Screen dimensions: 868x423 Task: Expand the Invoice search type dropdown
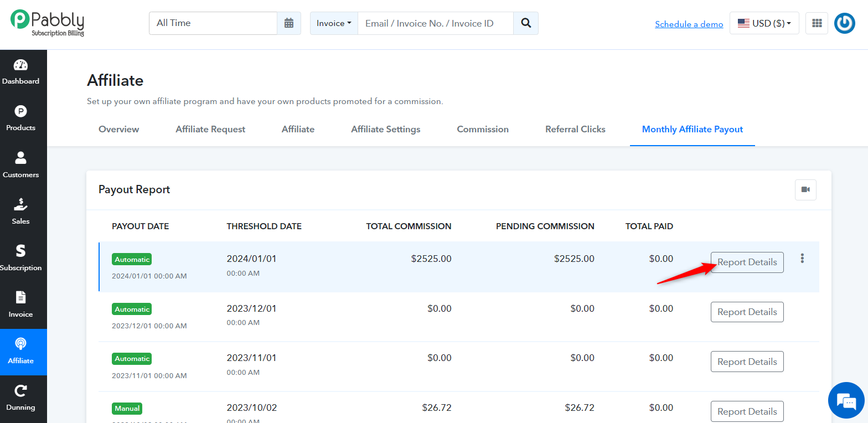click(x=334, y=23)
